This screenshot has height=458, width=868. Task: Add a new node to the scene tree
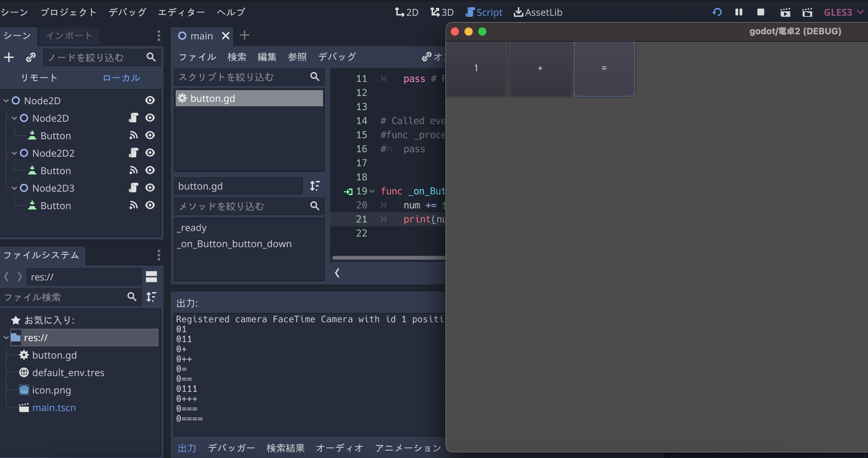[x=9, y=57]
